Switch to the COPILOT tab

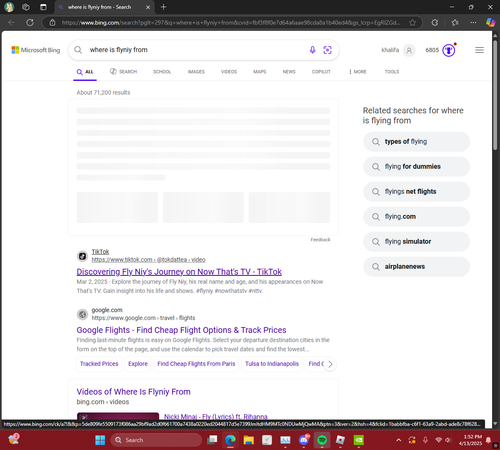click(321, 72)
